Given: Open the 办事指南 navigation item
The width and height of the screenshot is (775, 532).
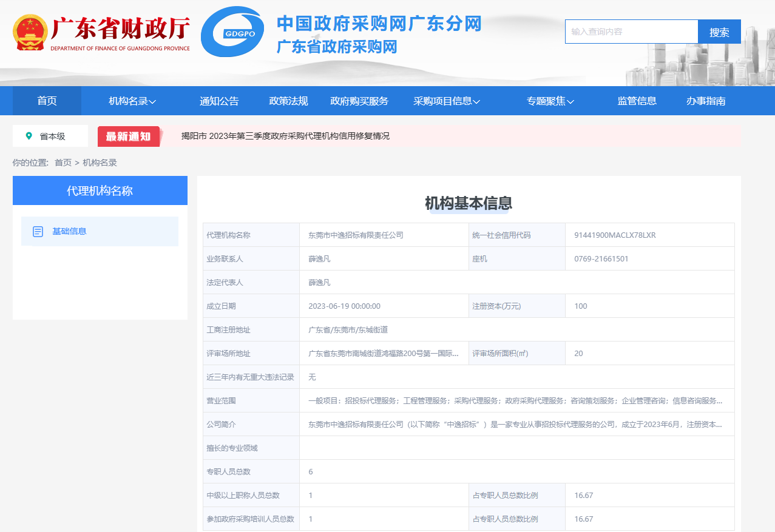Looking at the screenshot, I should tap(705, 101).
